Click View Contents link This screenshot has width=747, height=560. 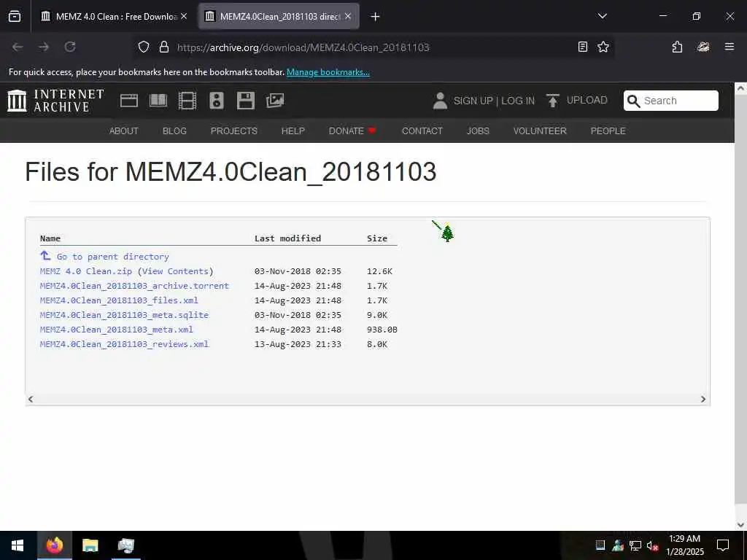tap(175, 271)
